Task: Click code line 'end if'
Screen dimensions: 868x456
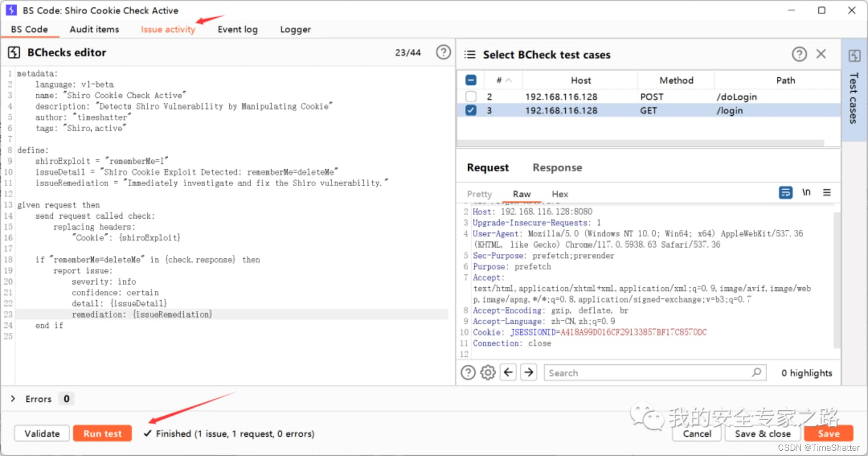Action: (49, 325)
